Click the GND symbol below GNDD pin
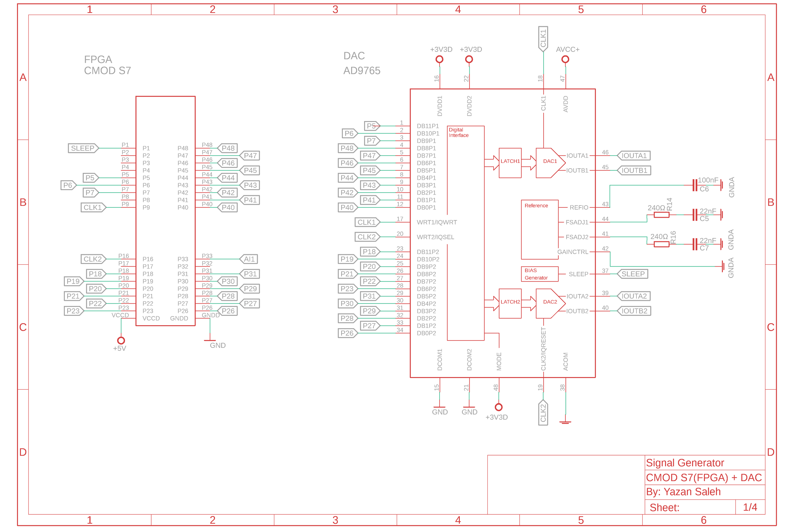 211,341
